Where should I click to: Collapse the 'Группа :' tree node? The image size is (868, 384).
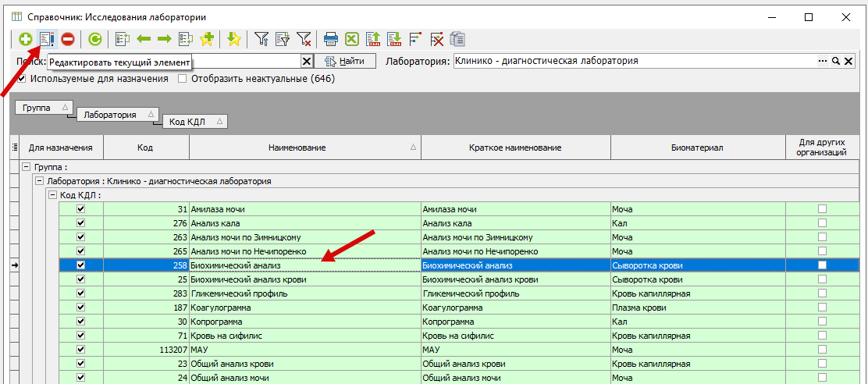[x=27, y=167]
